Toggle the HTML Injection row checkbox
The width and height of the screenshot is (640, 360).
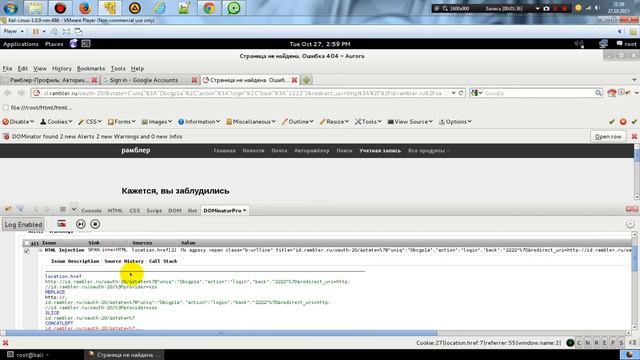pyautogui.click(x=27, y=251)
